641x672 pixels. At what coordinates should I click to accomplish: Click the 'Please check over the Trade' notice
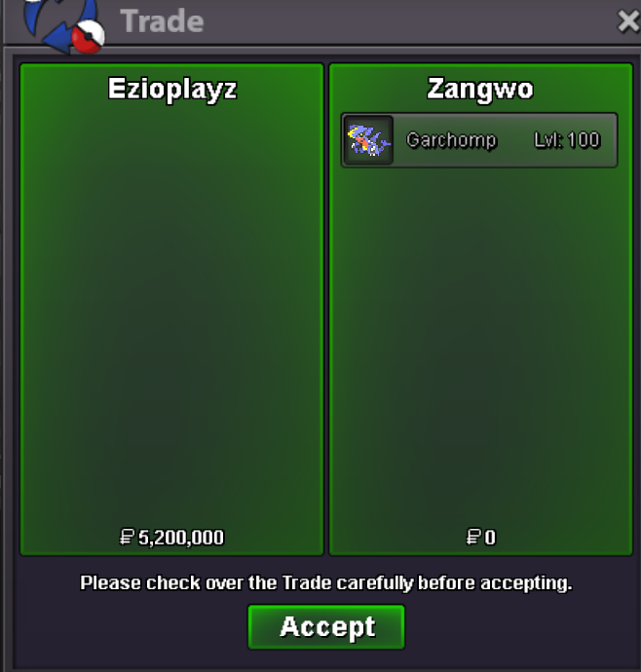click(x=326, y=582)
